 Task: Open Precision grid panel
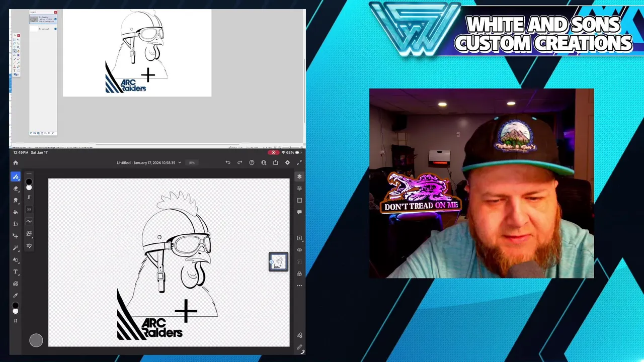pos(299,200)
